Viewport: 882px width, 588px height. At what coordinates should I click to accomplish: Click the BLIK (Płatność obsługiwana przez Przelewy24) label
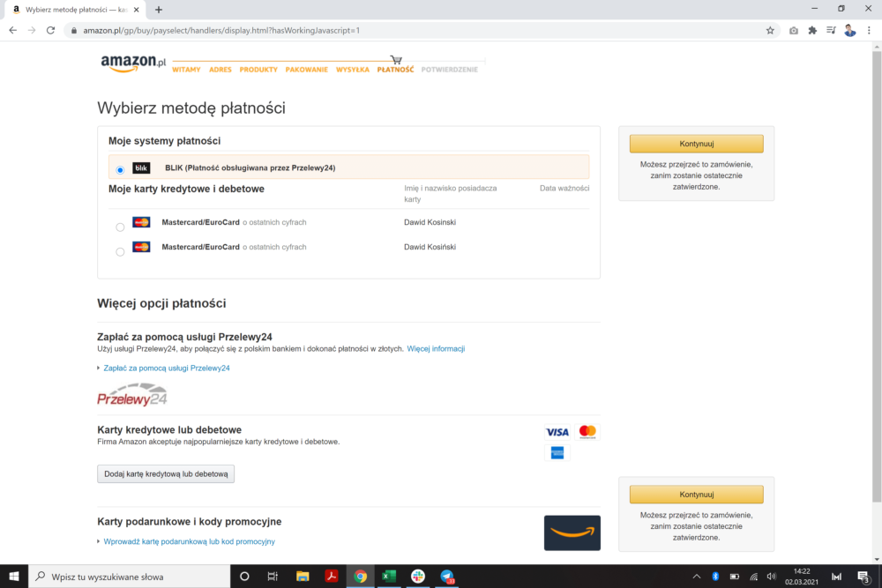click(250, 167)
